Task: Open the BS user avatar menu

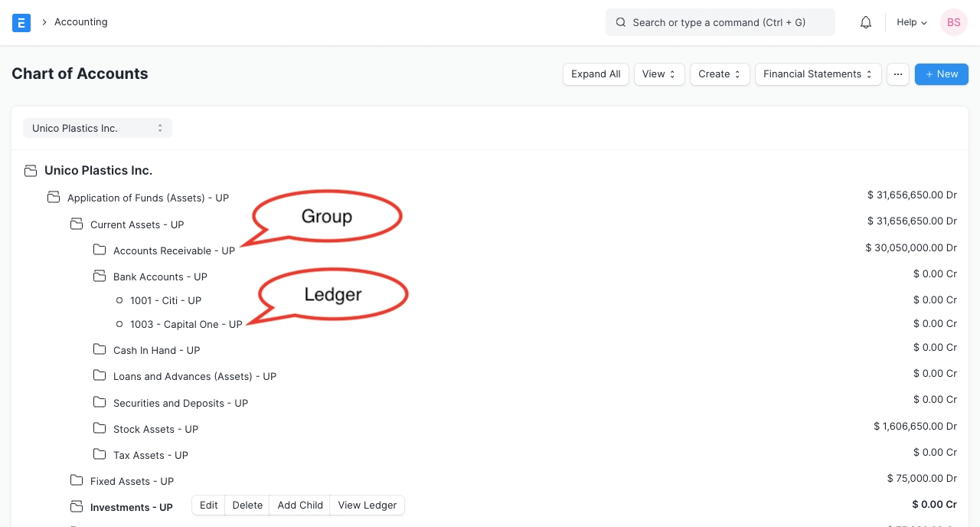Action: (953, 22)
